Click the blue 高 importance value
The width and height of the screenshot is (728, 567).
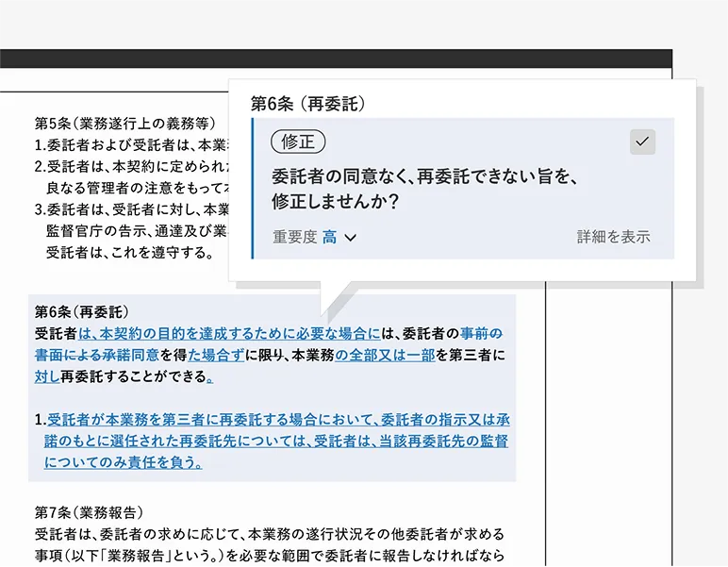[329, 238]
